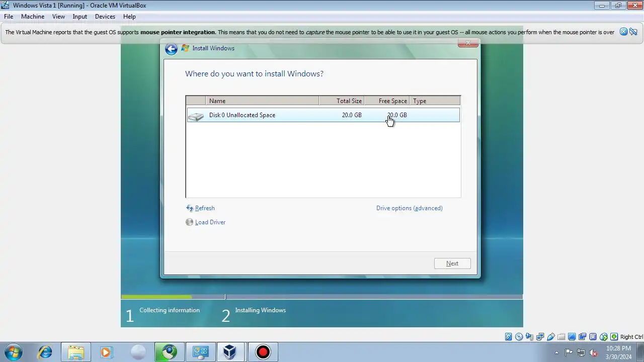This screenshot has width=644, height=362.
Task: Click the Free Space column header
Action: 387,101
